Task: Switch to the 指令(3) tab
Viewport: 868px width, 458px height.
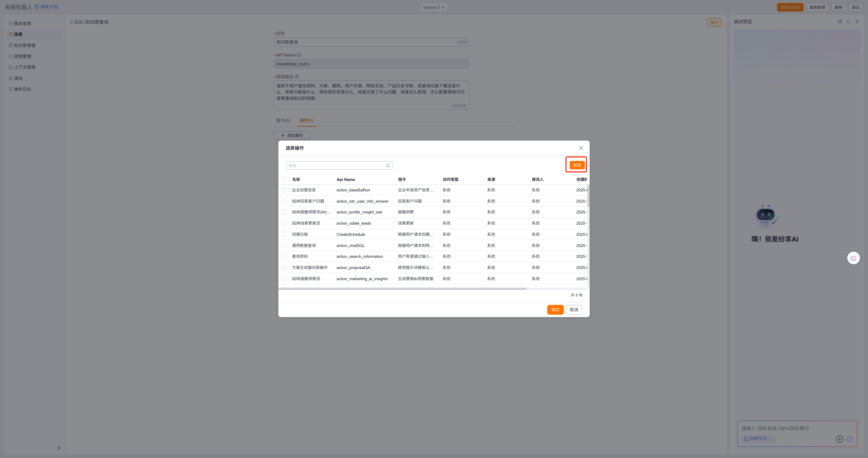Action: (x=283, y=121)
